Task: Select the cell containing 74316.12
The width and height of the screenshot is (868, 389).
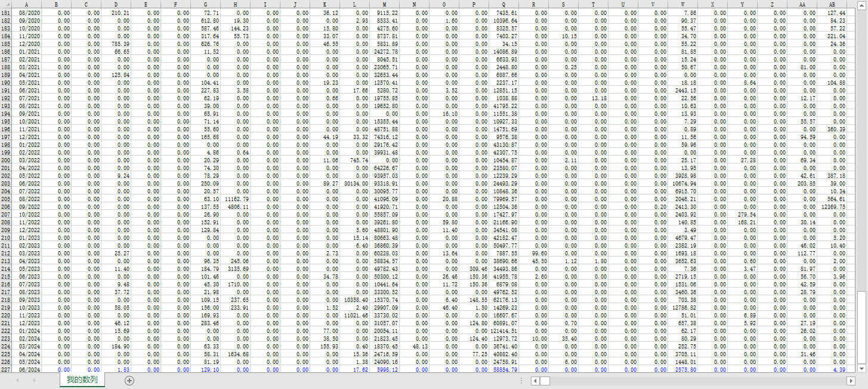Action: point(385,137)
